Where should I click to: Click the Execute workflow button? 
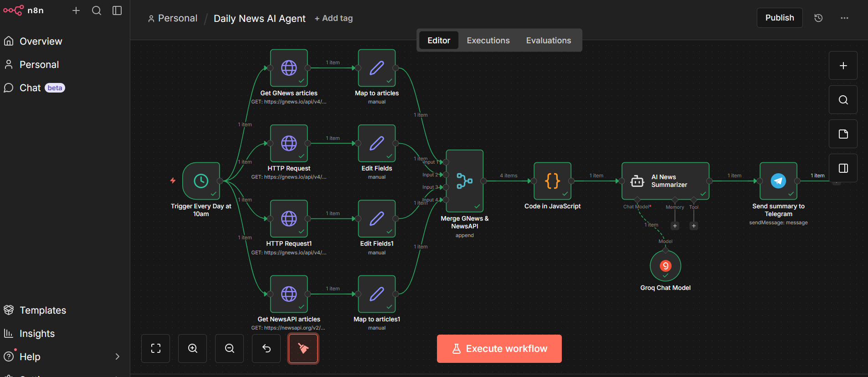499,349
